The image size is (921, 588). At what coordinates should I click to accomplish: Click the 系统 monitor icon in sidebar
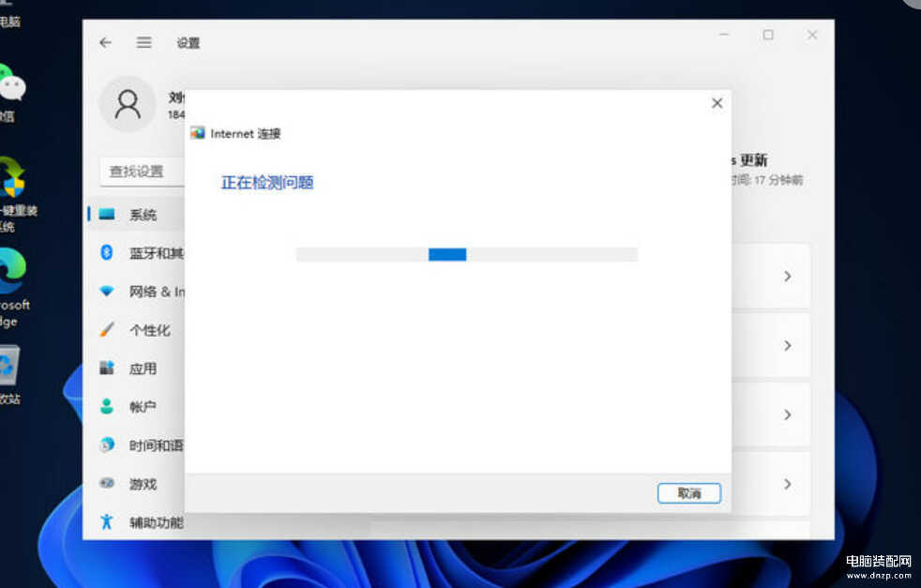click(107, 214)
